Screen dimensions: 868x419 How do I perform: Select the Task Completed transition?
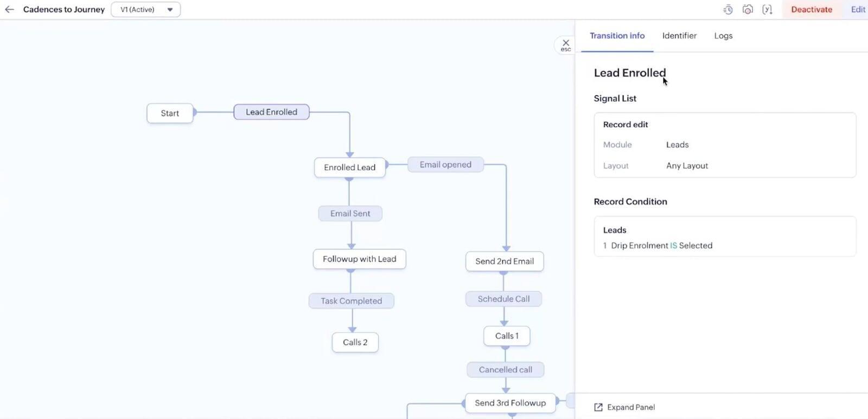[x=351, y=301]
